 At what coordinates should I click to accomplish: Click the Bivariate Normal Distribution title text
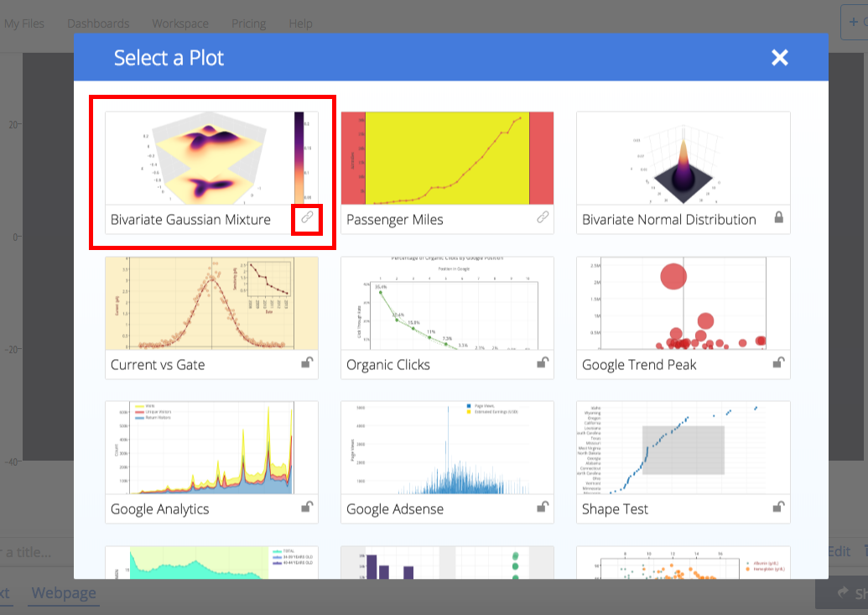coord(668,220)
